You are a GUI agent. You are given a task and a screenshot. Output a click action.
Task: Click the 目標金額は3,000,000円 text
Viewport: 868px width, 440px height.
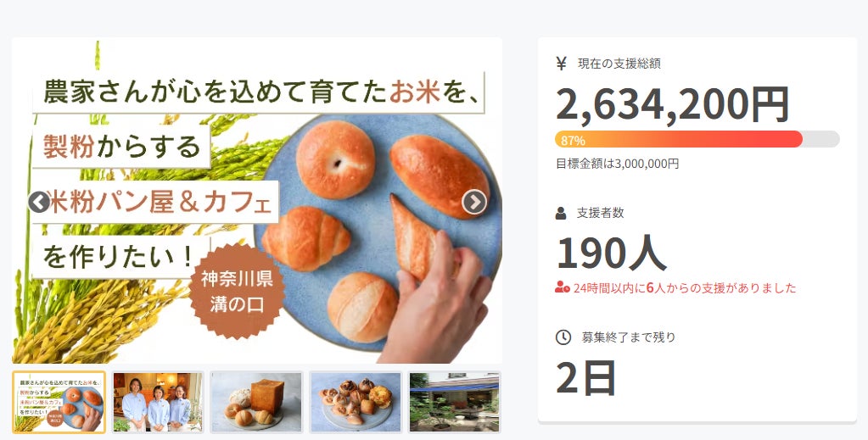[617, 164]
